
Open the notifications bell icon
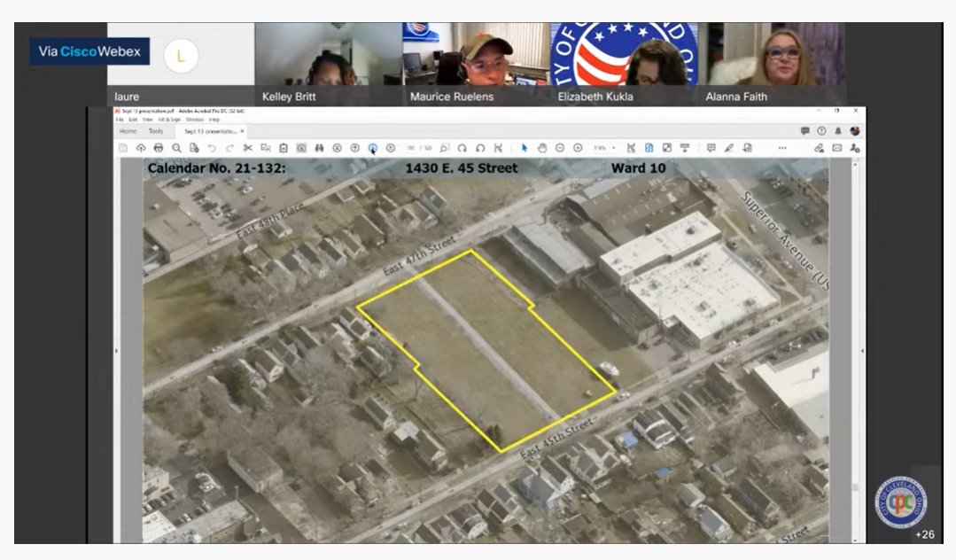[838, 131]
